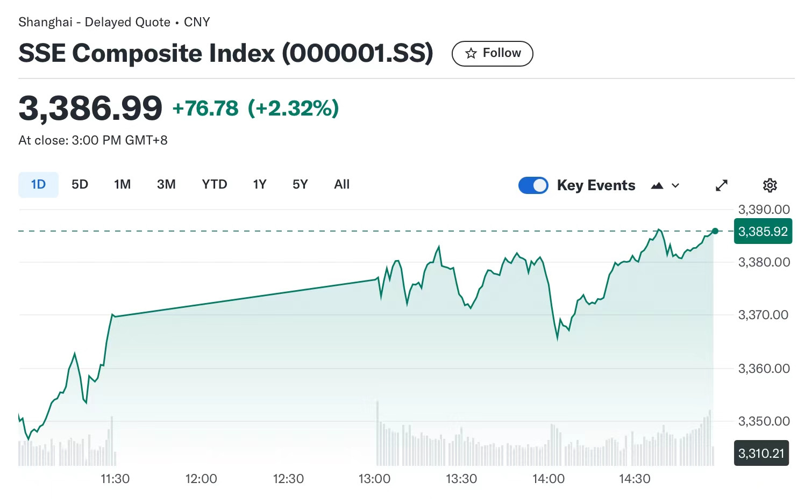The width and height of the screenshot is (812, 504).
Task: Click the 14:30 time axis label
Action: (635, 479)
